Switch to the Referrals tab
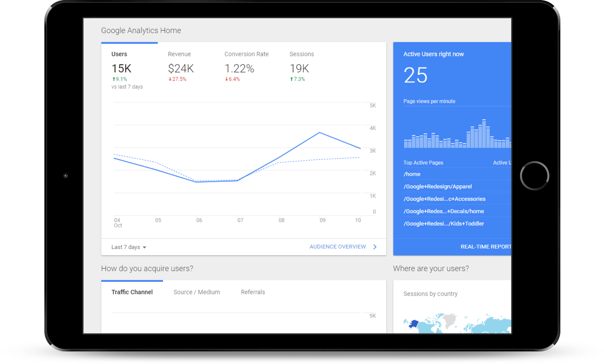The image size is (604, 364). [253, 292]
